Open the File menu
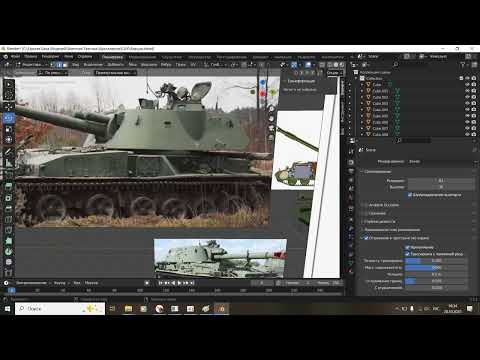The image size is (480, 360). point(15,56)
